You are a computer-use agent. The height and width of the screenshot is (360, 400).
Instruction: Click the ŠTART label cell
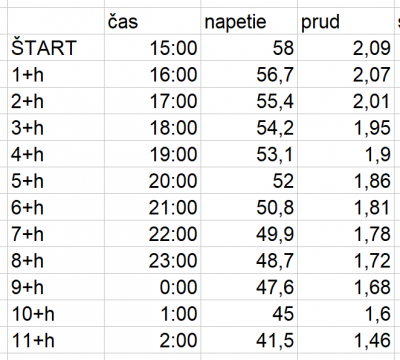coord(56,48)
